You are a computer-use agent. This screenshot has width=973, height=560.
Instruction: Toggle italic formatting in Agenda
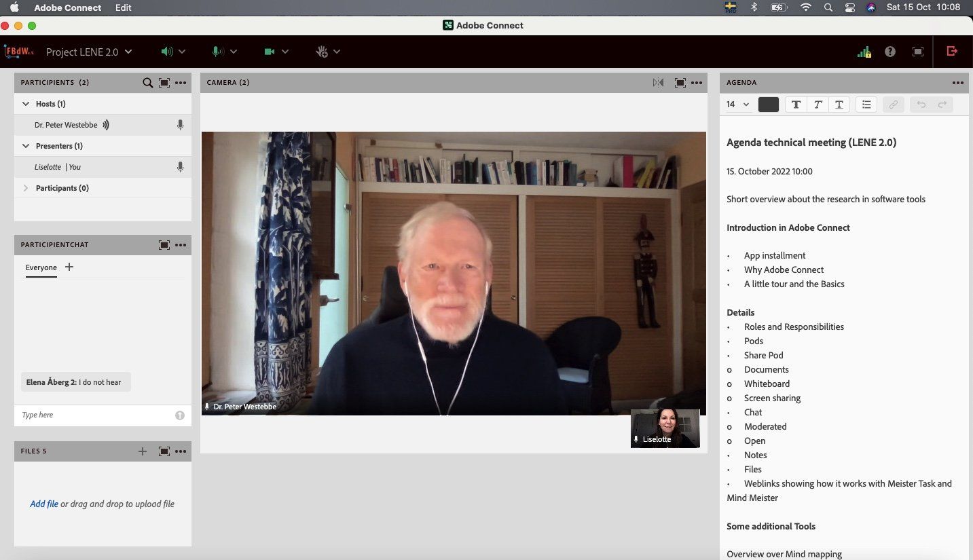(818, 105)
